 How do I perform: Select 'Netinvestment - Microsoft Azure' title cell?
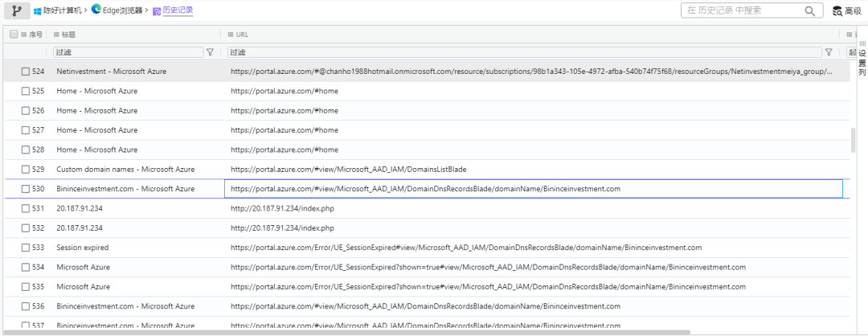coord(111,72)
